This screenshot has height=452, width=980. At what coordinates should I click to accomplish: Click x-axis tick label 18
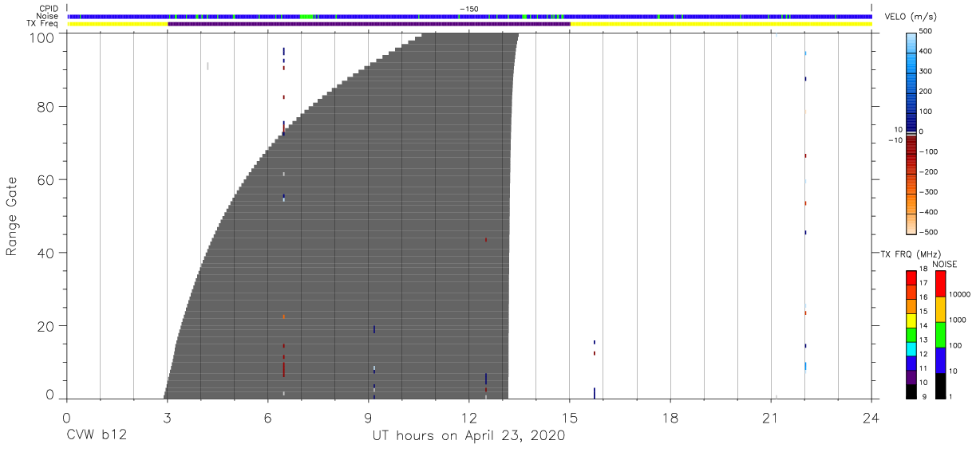pos(670,417)
